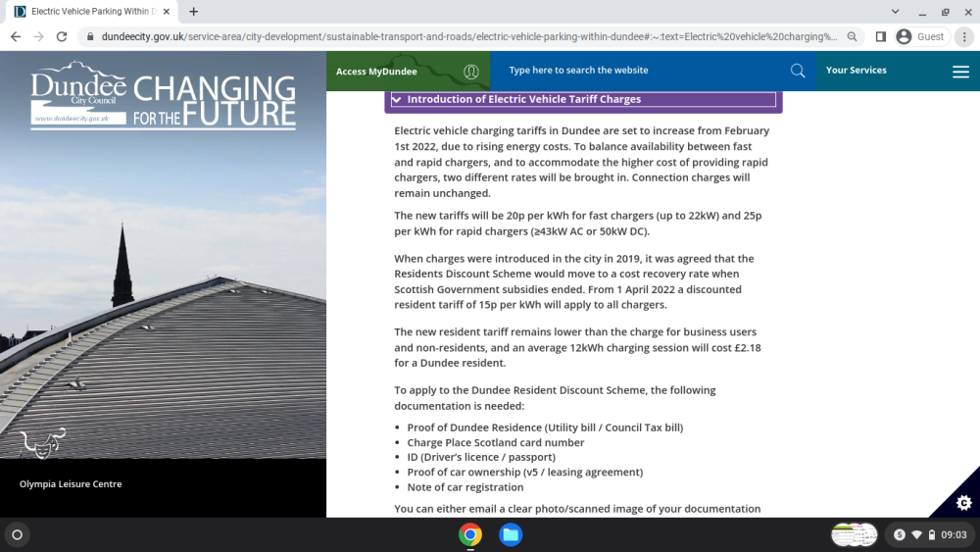This screenshot has width=980, height=552.
Task: View site info via the padlock icon
Action: click(90, 37)
